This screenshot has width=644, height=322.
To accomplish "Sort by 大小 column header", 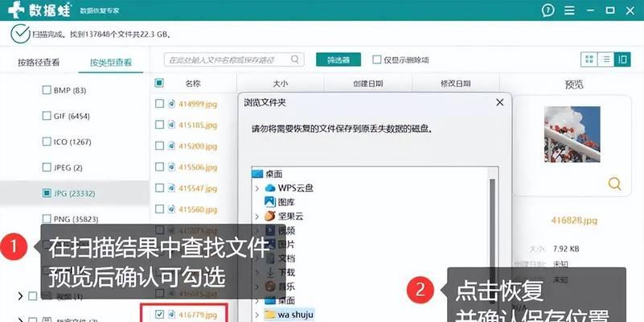I will (280, 84).
